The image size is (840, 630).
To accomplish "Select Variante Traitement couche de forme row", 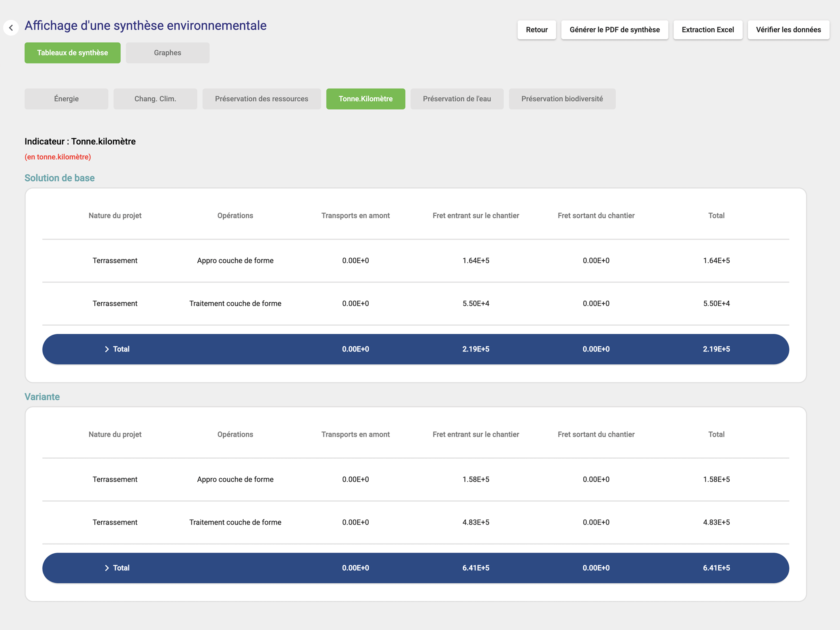I will (x=235, y=522).
